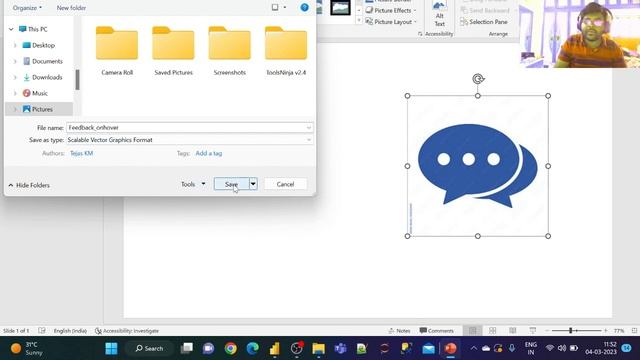Switch to Normal view in the status bar
The image size is (640, 360).
click(x=473, y=331)
